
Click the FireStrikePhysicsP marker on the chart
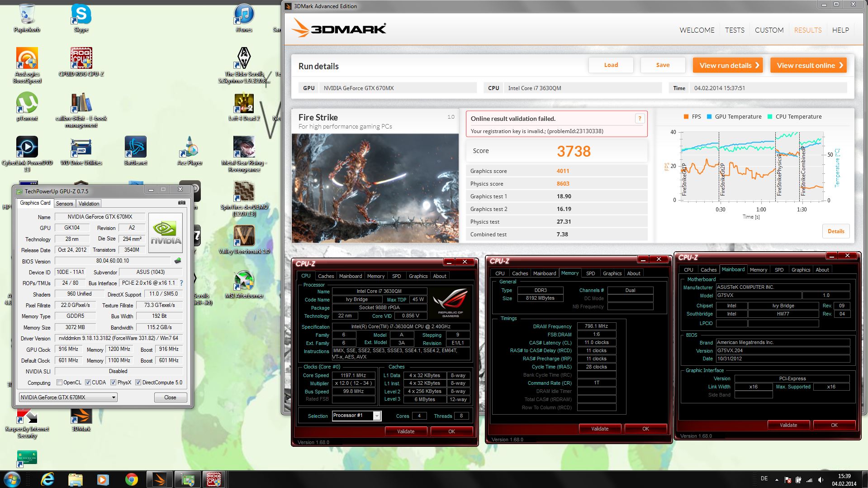click(x=779, y=174)
